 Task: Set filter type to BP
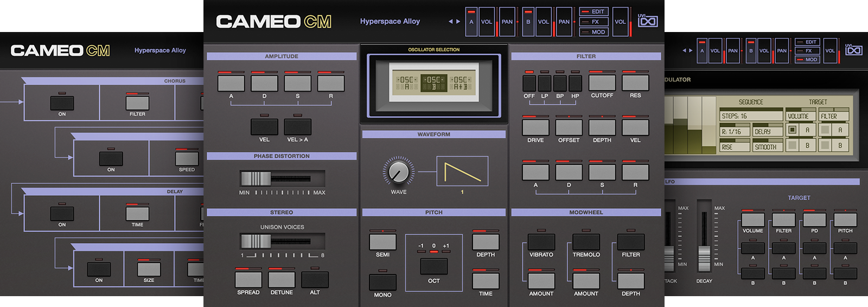[560, 83]
